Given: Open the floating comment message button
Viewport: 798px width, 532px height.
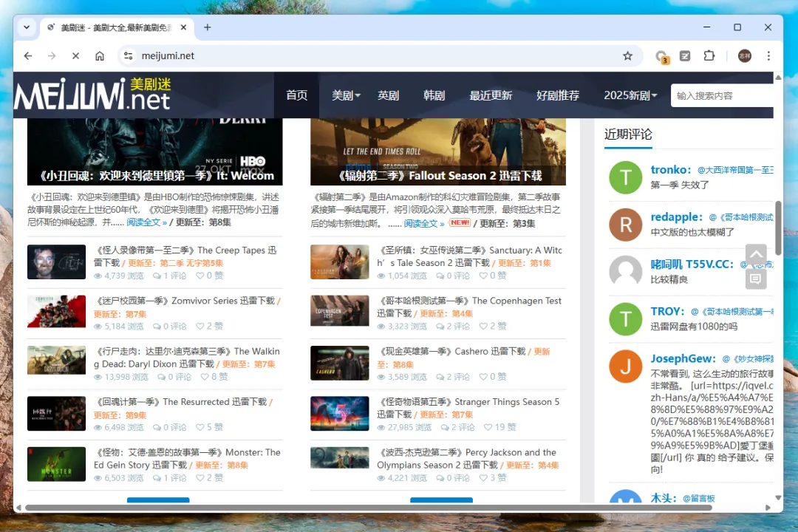Looking at the screenshot, I should point(756,279).
